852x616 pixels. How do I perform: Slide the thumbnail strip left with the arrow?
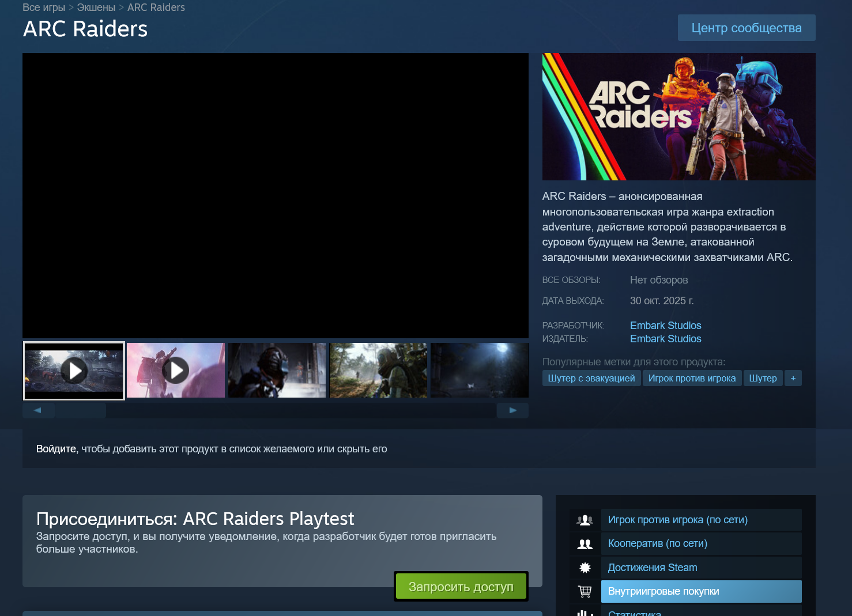tap(38, 410)
